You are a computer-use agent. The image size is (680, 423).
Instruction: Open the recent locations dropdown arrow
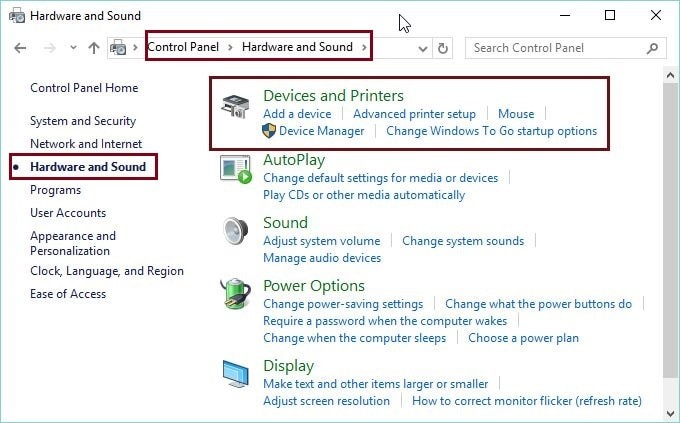[x=73, y=48]
